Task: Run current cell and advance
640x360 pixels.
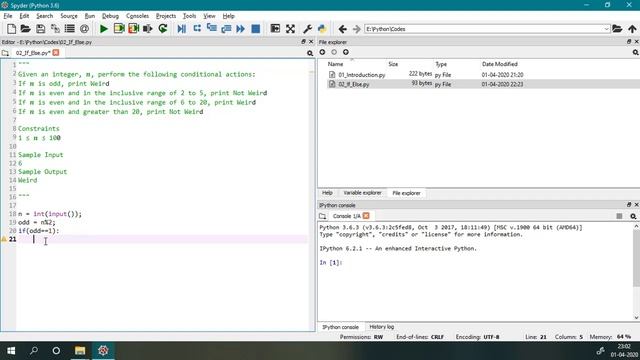Action: [133, 29]
